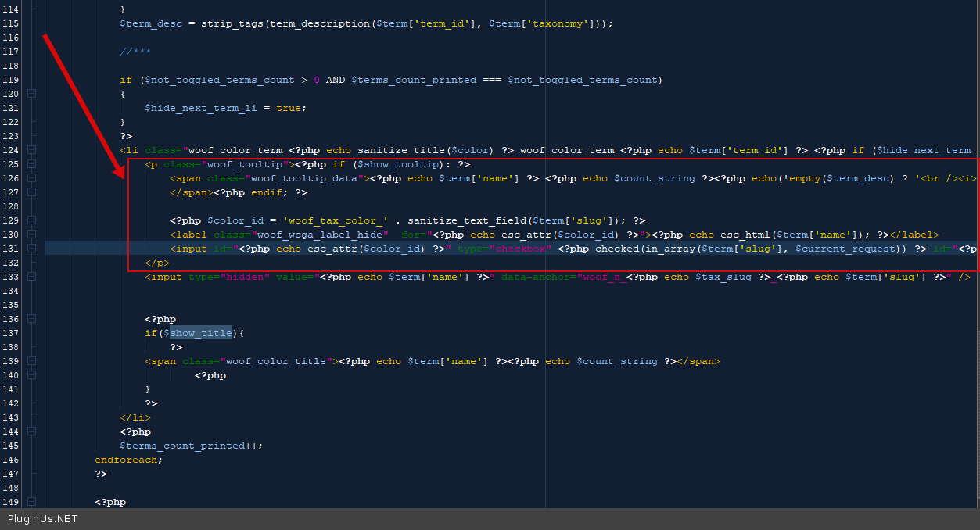Click line number 115 in the gutter
Image resolution: width=980 pixels, height=530 pixels.
coord(11,23)
